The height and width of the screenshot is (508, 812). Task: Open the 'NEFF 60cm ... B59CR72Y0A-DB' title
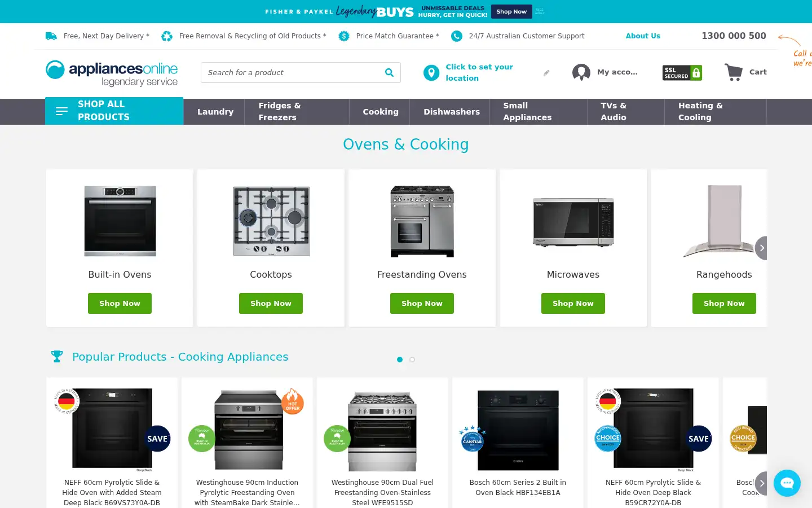click(653, 492)
